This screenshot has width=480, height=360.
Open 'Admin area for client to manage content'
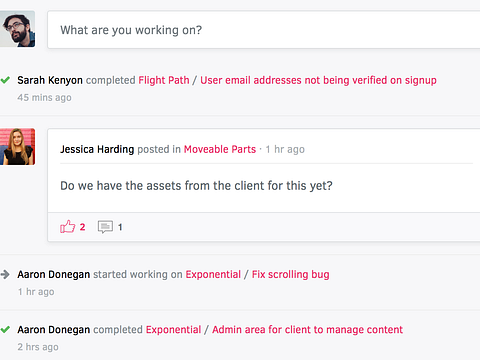point(307,330)
